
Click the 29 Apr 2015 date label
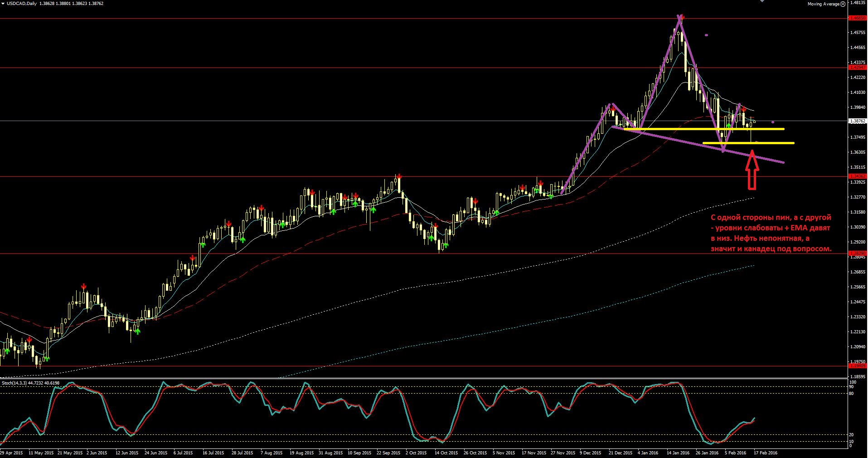(12, 453)
